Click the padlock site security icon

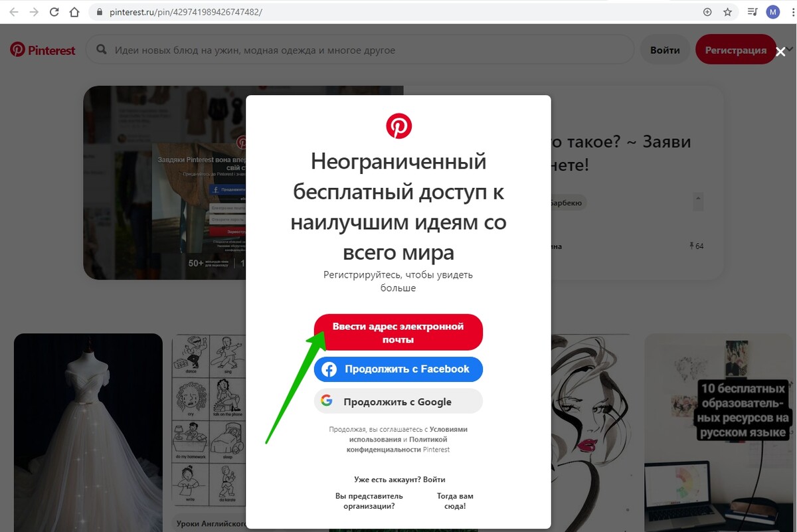point(100,12)
